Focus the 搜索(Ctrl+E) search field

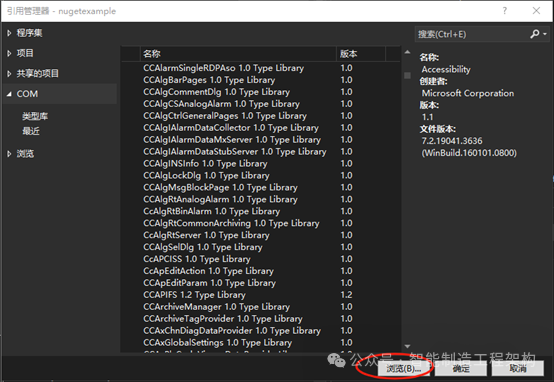[x=472, y=34]
